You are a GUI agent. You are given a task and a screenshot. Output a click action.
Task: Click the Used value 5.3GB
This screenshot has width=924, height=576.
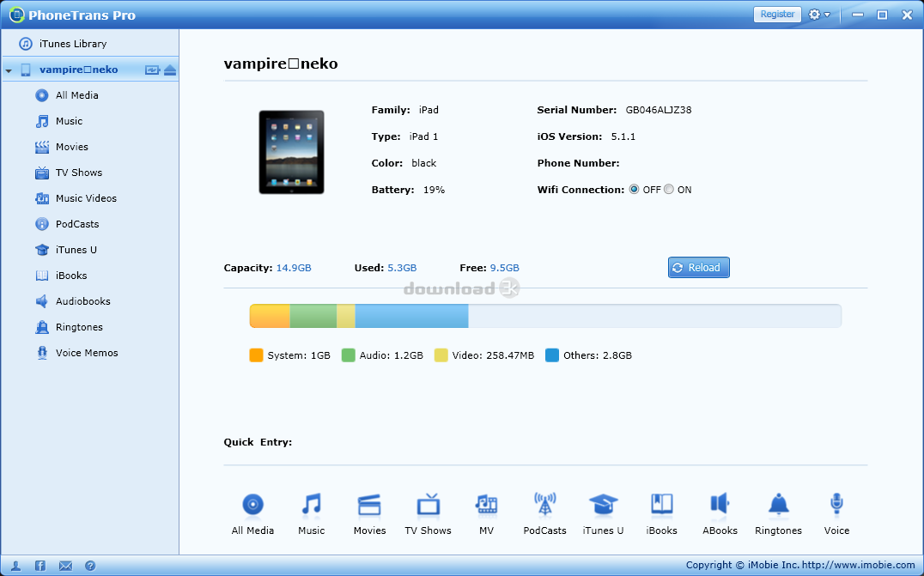[x=402, y=268]
